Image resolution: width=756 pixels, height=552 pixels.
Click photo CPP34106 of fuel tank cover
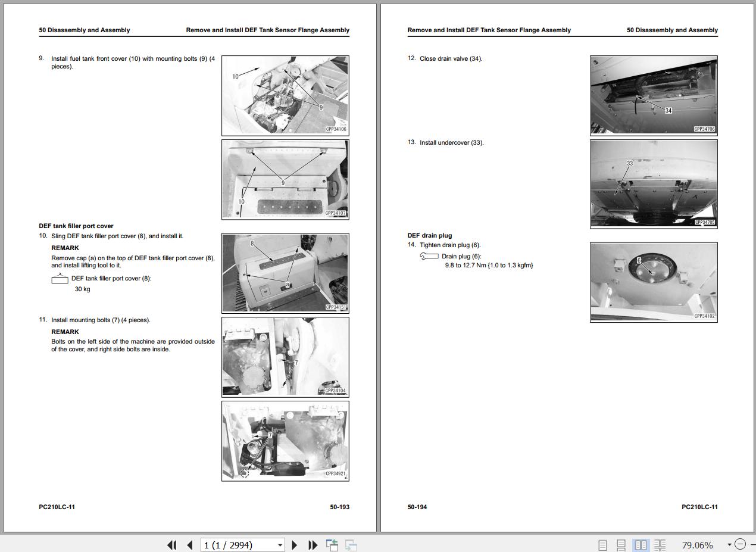coord(285,95)
